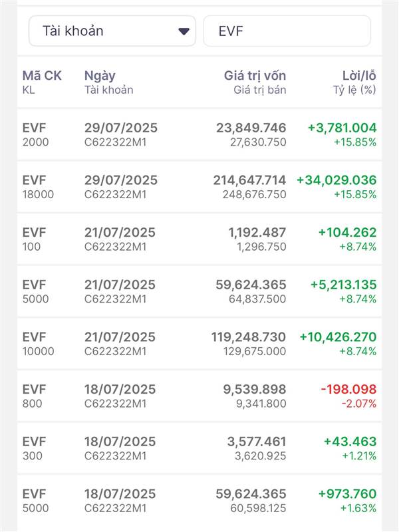
Task: Click the red -198.098 loss value
Action: [x=348, y=389]
